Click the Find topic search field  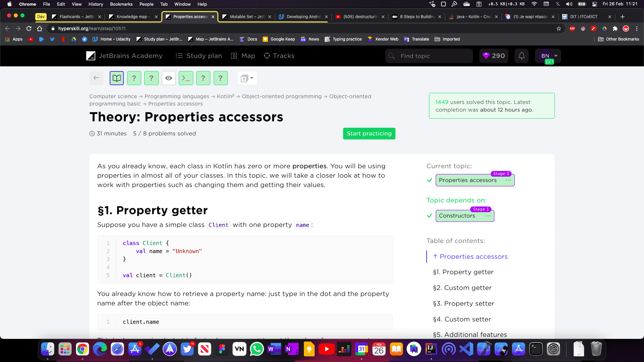[x=429, y=56]
